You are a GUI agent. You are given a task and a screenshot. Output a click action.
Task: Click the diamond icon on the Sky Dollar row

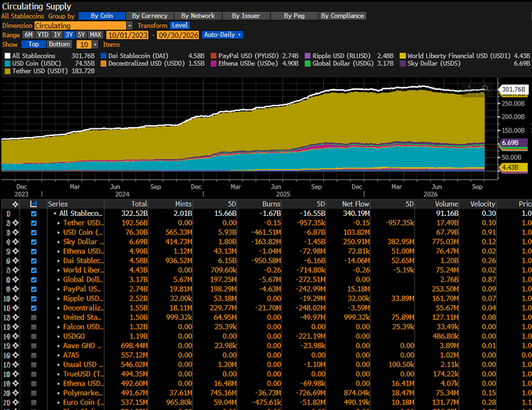coord(16,242)
